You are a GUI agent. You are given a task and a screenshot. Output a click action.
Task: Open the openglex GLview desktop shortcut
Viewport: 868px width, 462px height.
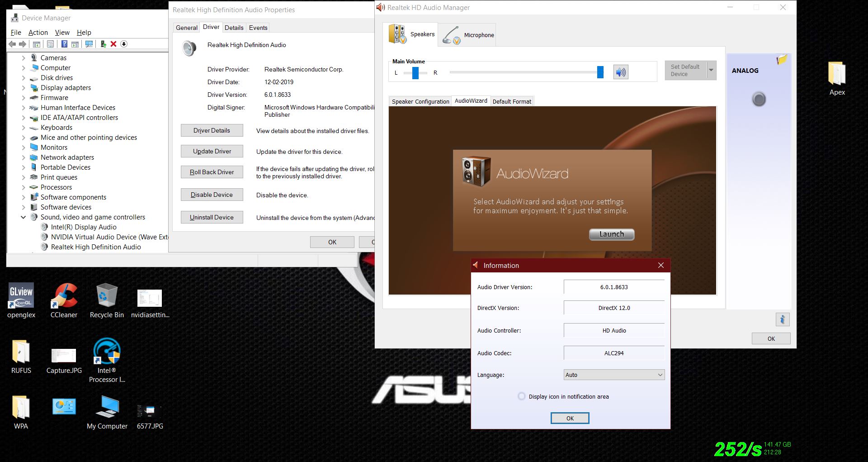coord(21,300)
